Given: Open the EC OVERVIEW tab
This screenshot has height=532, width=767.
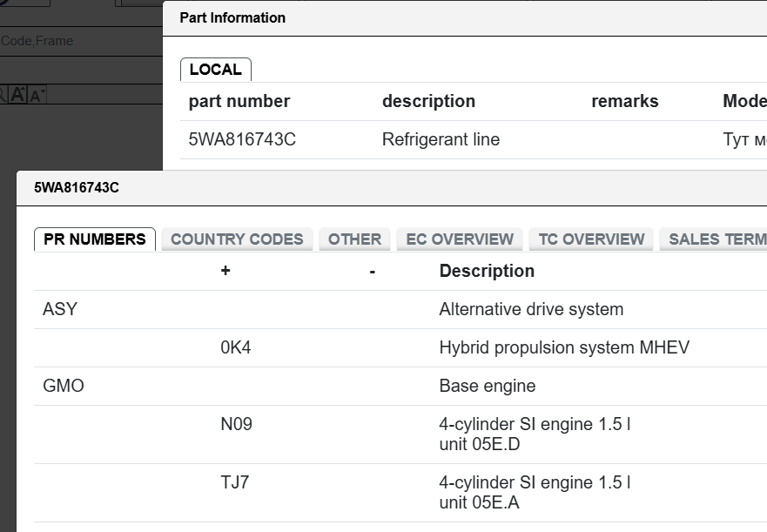Looking at the screenshot, I should click(460, 239).
